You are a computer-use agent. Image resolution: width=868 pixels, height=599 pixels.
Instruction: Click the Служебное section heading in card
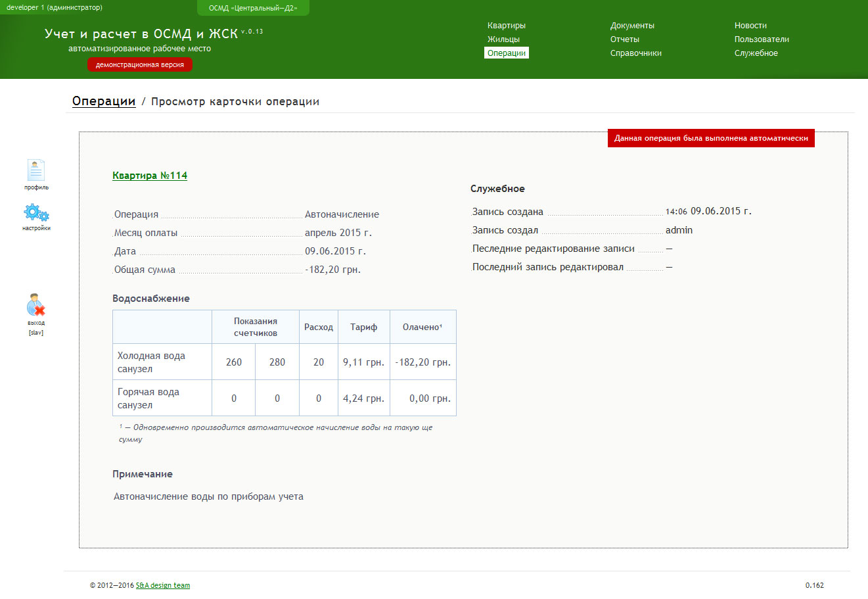point(497,189)
